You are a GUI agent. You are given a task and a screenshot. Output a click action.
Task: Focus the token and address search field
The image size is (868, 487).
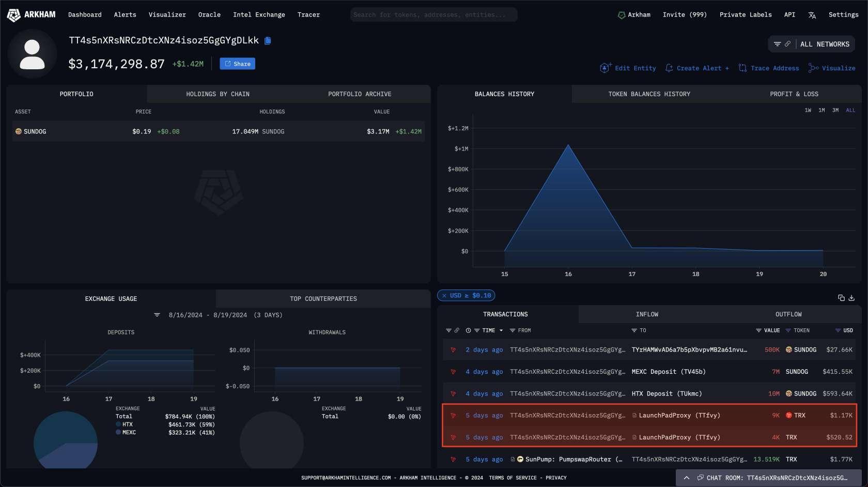[433, 15]
